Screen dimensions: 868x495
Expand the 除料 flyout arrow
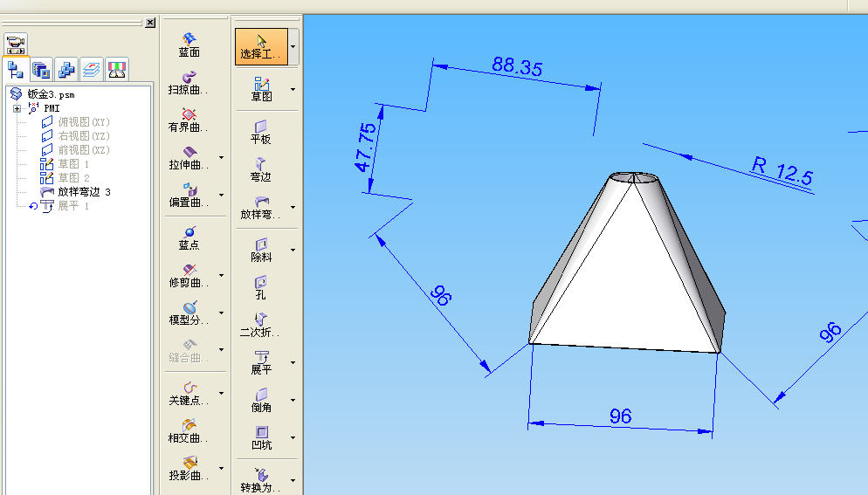coord(293,251)
